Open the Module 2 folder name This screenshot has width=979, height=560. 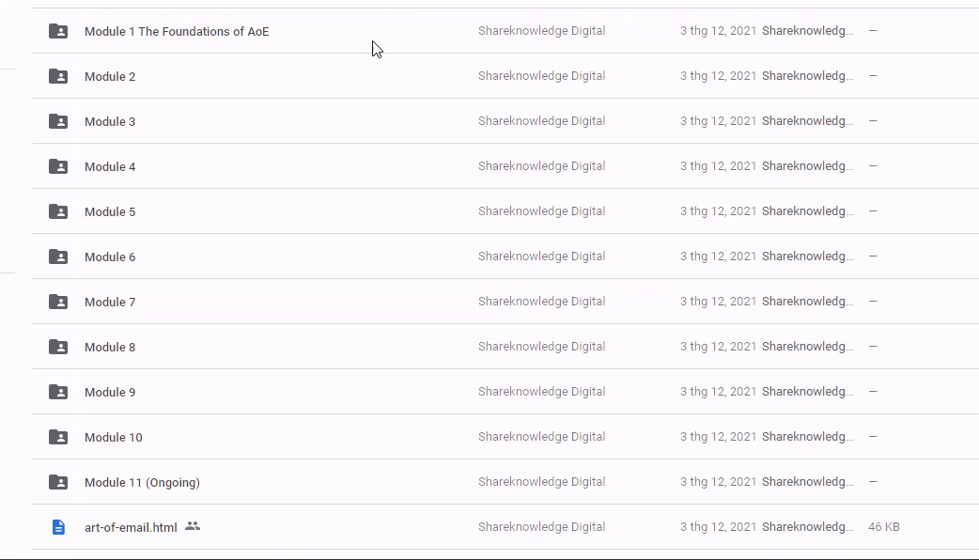click(110, 77)
